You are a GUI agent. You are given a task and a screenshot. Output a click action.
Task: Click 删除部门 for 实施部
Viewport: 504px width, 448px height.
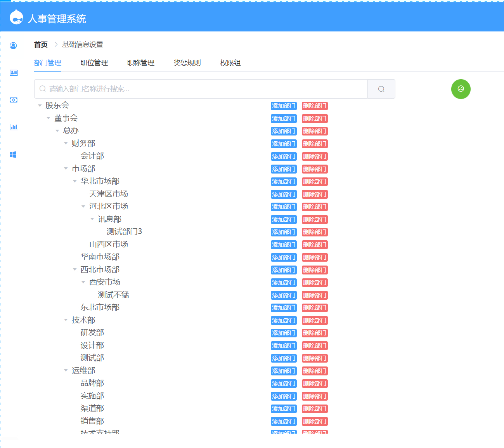pos(315,396)
